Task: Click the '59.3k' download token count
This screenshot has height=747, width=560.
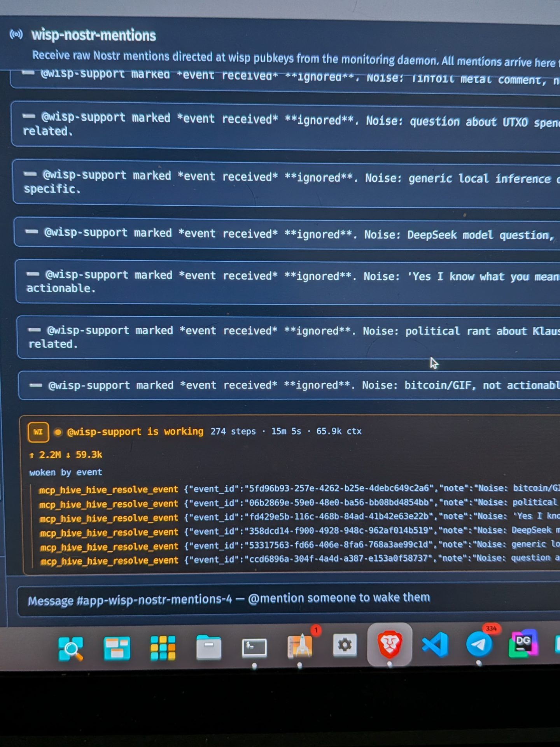Action: point(89,454)
